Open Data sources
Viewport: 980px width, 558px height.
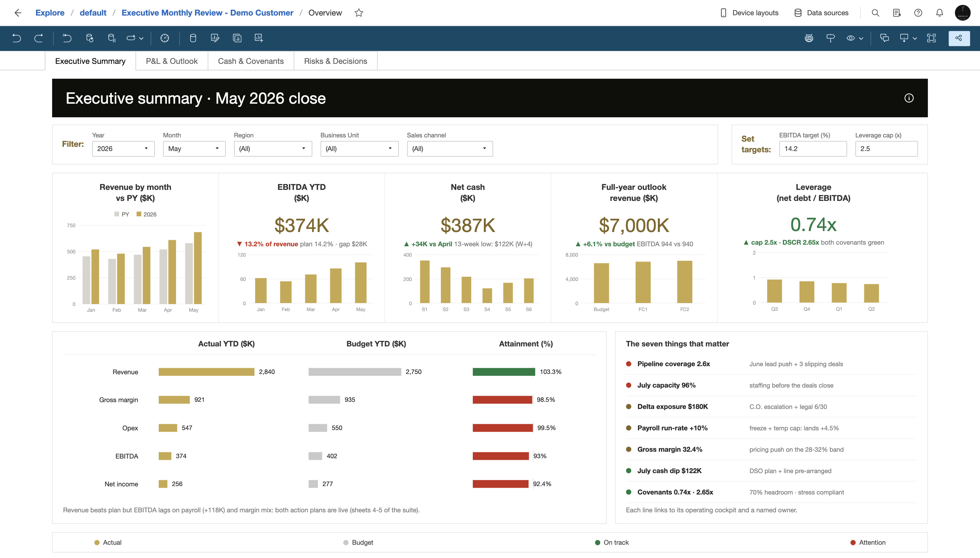pos(821,13)
